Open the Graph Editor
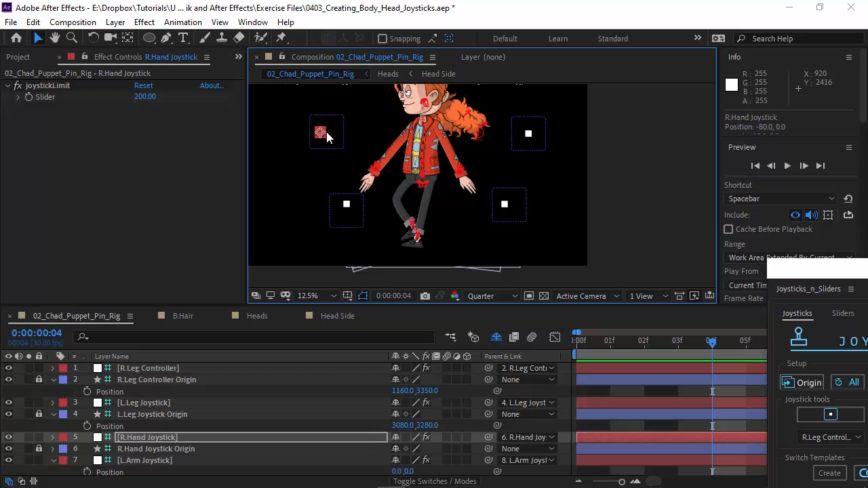 point(555,337)
